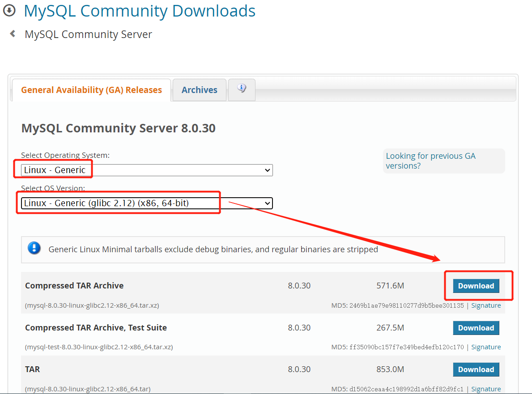
Task: Click the 571.6M size value
Action: tap(390, 285)
